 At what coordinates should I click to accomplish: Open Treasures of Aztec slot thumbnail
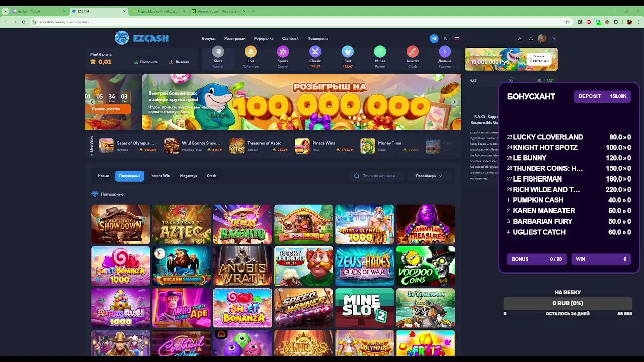(x=182, y=224)
